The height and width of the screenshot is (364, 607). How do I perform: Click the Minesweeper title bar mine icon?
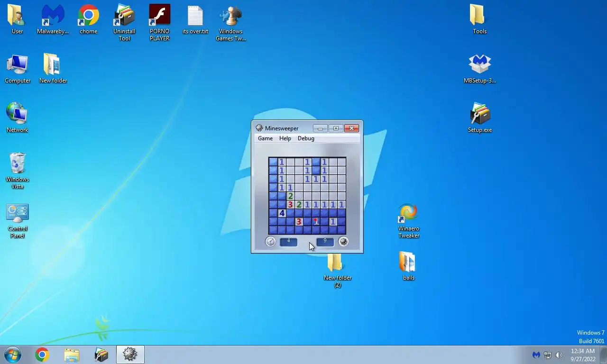tap(259, 128)
